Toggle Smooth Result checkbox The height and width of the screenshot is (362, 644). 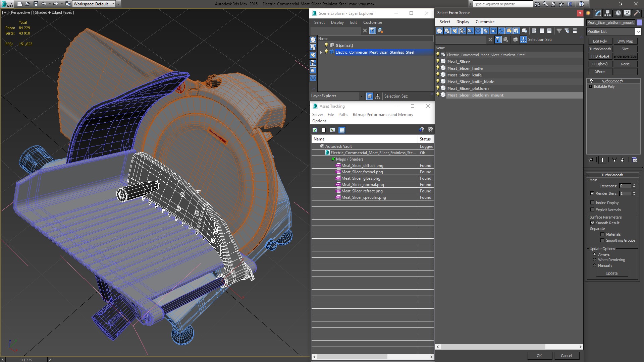tap(592, 223)
